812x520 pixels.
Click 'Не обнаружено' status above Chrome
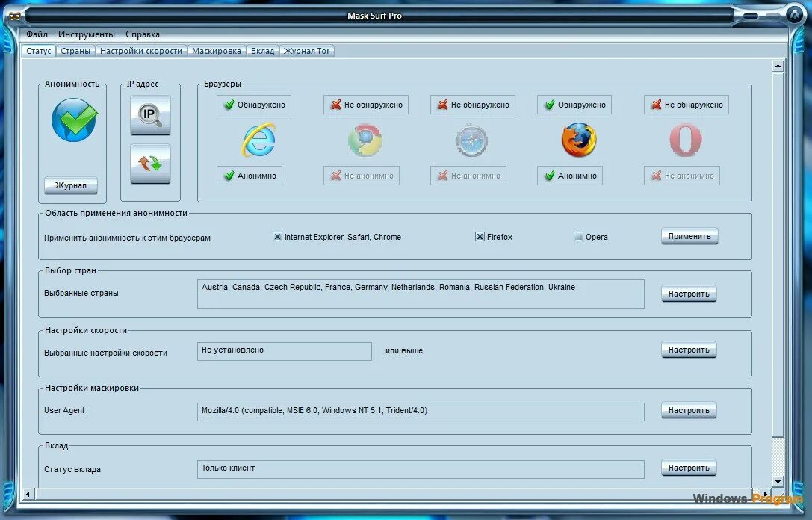[366, 105]
